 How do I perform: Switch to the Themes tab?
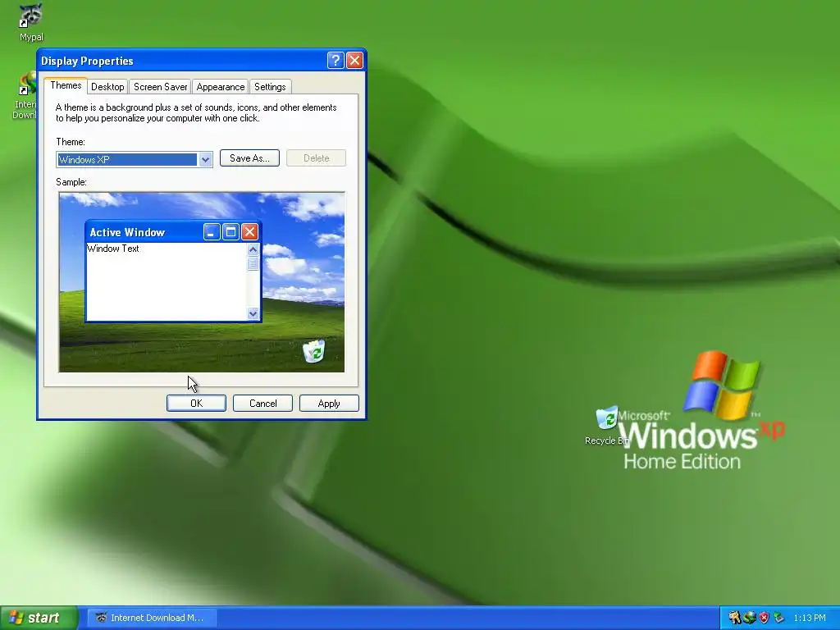66,85
